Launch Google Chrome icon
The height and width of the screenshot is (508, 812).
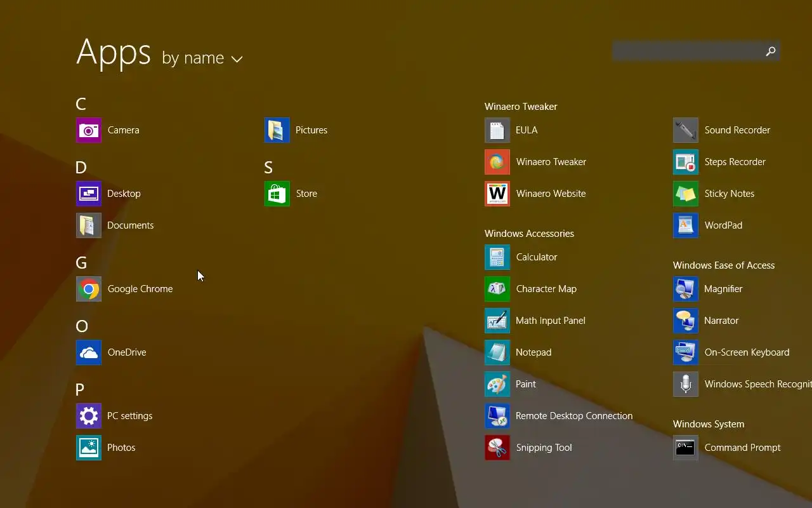click(89, 289)
